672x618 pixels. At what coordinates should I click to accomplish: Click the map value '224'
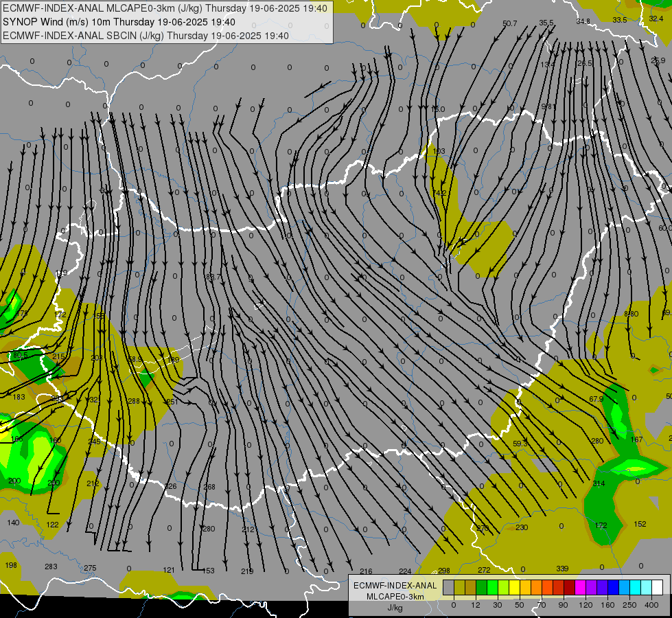point(405,571)
